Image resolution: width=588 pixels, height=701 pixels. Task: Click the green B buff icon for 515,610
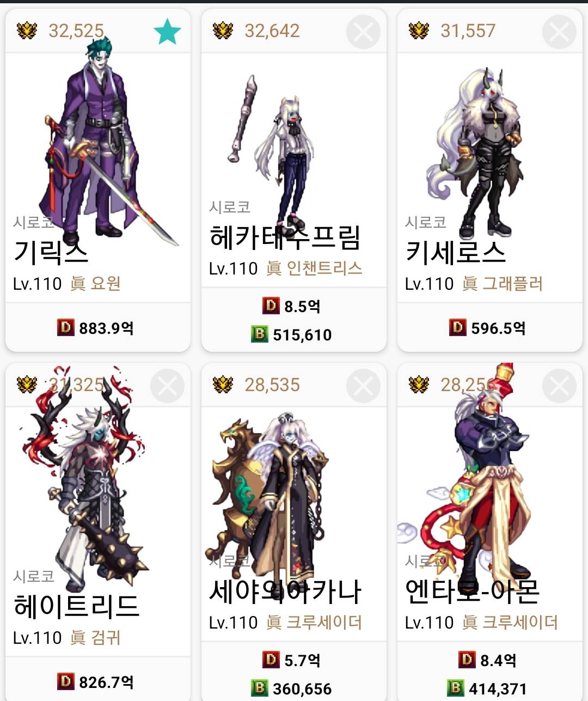(260, 333)
